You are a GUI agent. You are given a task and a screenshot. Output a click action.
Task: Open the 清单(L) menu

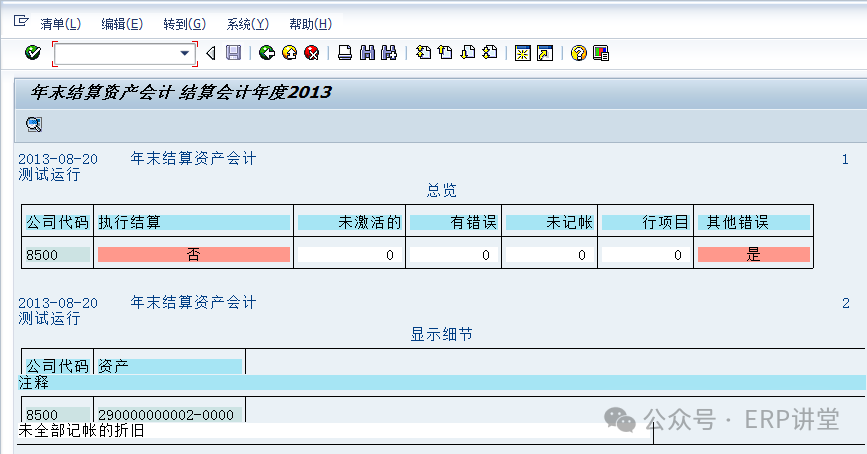coord(60,24)
